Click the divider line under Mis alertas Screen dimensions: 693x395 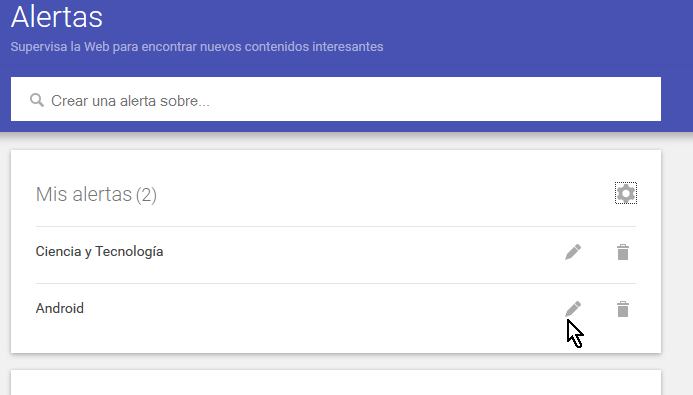pyautogui.click(x=336, y=226)
